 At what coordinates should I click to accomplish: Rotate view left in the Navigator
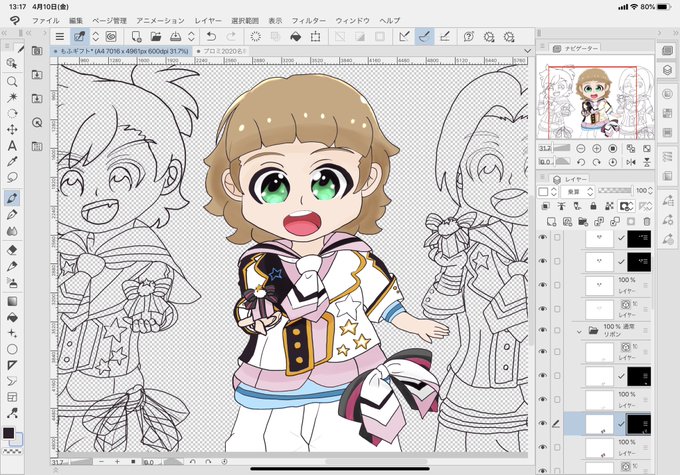pyautogui.click(x=581, y=162)
